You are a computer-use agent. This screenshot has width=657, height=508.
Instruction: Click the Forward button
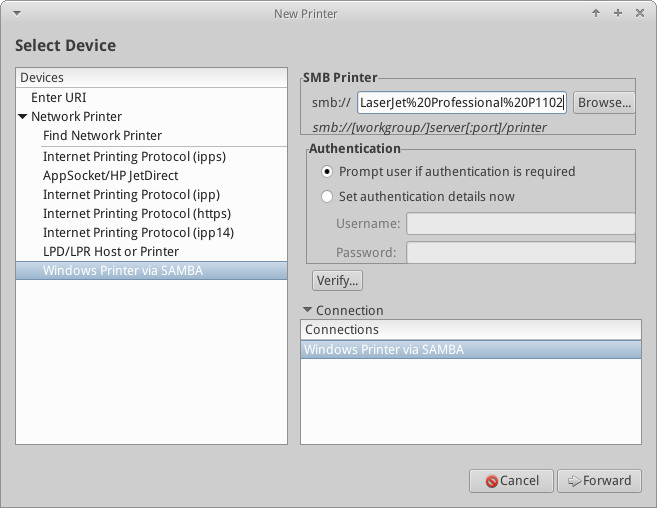click(x=599, y=481)
